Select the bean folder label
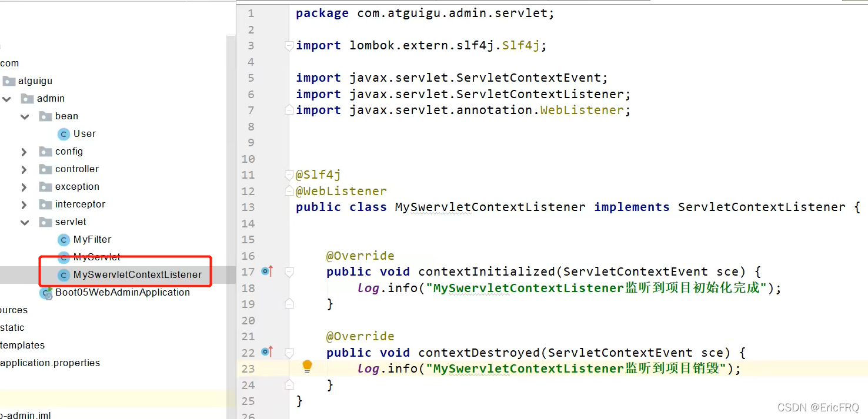The image size is (868, 419). tap(66, 116)
